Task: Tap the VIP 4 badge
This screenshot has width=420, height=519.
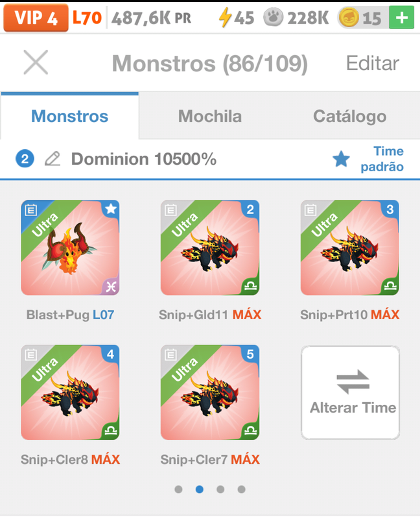Action: 36,18
